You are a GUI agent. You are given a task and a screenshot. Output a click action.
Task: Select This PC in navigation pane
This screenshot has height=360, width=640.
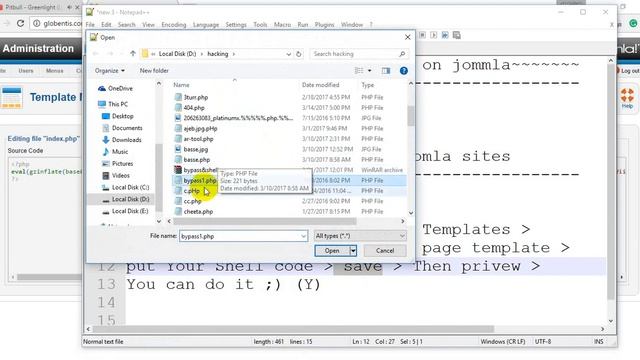pyautogui.click(x=113, y=104)
